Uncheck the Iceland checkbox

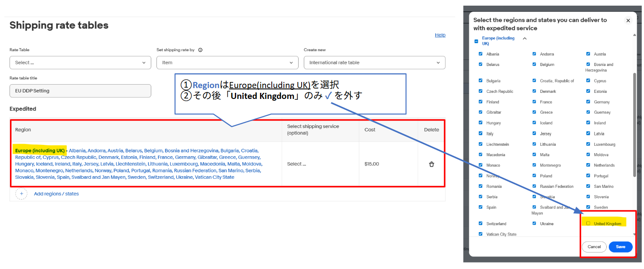coord(534,123)
